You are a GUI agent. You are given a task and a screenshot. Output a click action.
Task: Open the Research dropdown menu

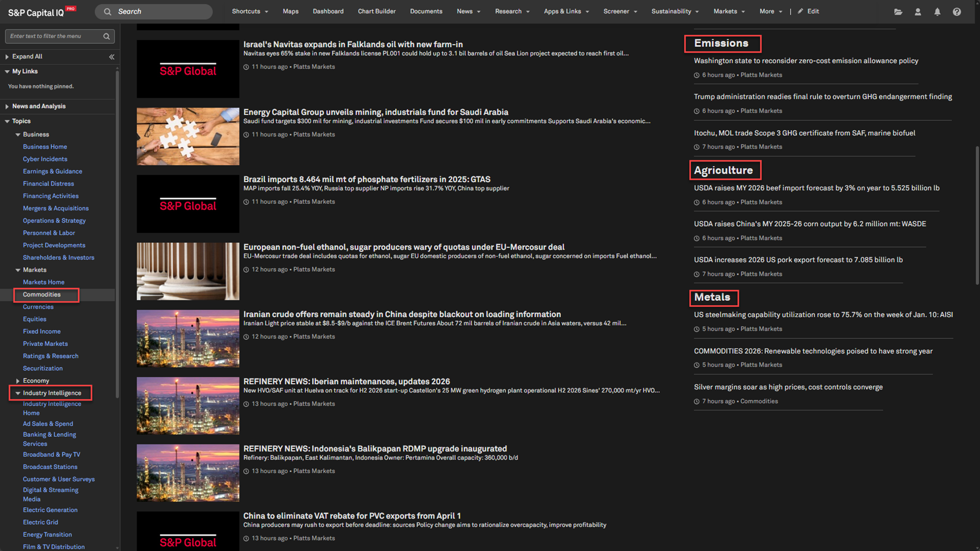(512, 11)
